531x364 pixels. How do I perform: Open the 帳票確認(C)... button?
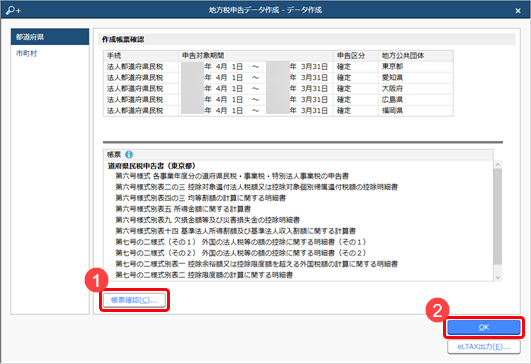click(134, 300)
